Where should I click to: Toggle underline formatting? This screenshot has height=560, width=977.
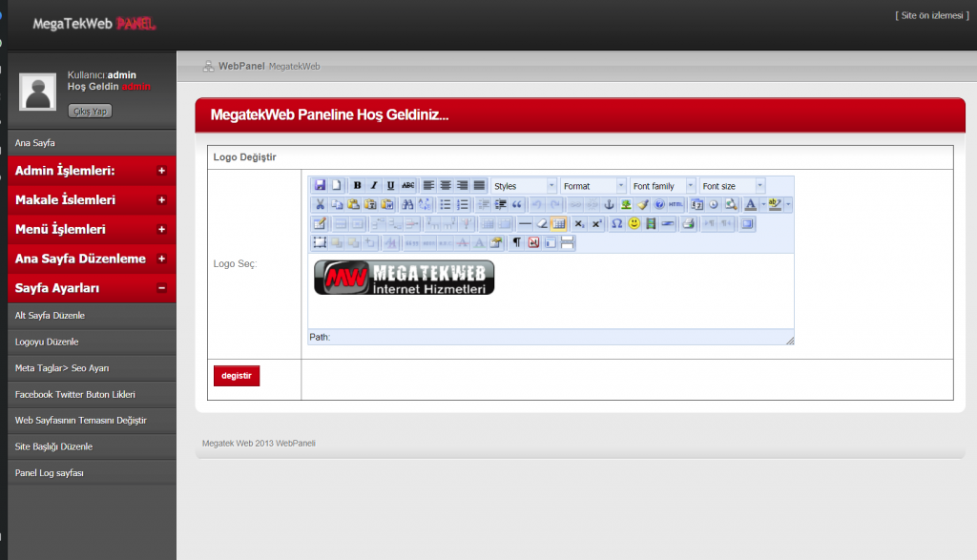click(390, 186)
